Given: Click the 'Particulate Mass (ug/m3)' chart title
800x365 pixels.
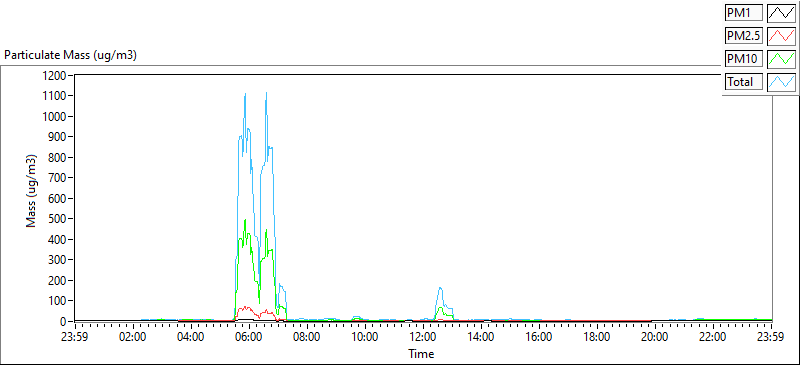Looking at the screenshot, I should pos(70,55).
